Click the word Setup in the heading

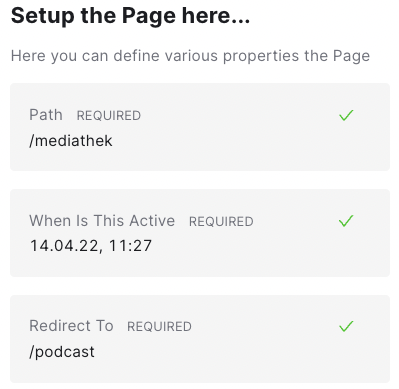(x=42, y=16)
